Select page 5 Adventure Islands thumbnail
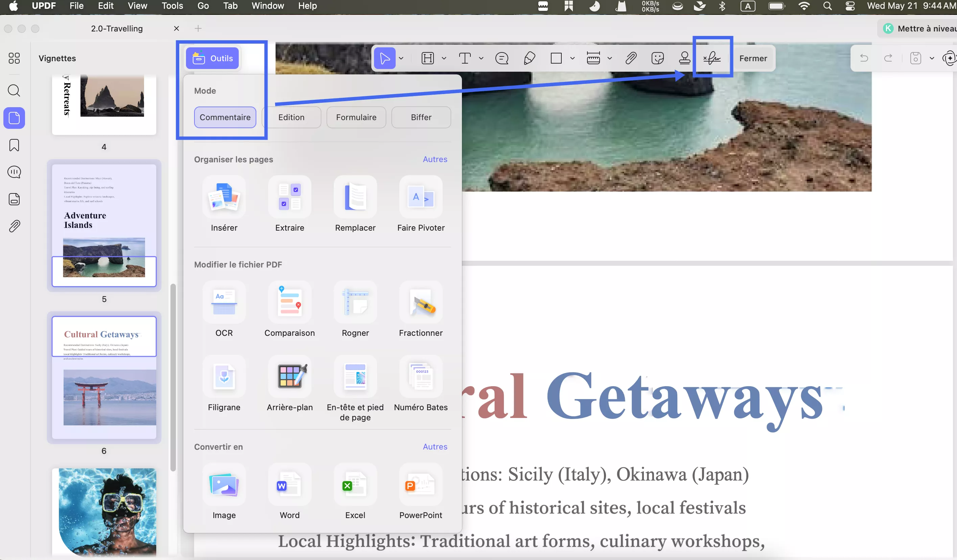Viewport: 957px width, 560px height. (104, 226)
